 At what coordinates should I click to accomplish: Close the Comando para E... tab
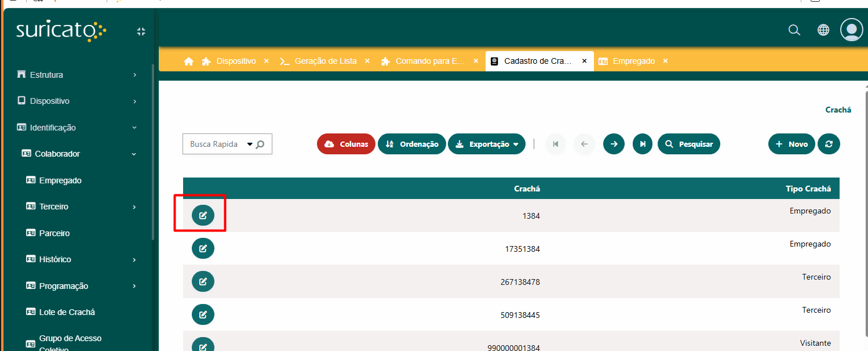click(x=476, y=61)
